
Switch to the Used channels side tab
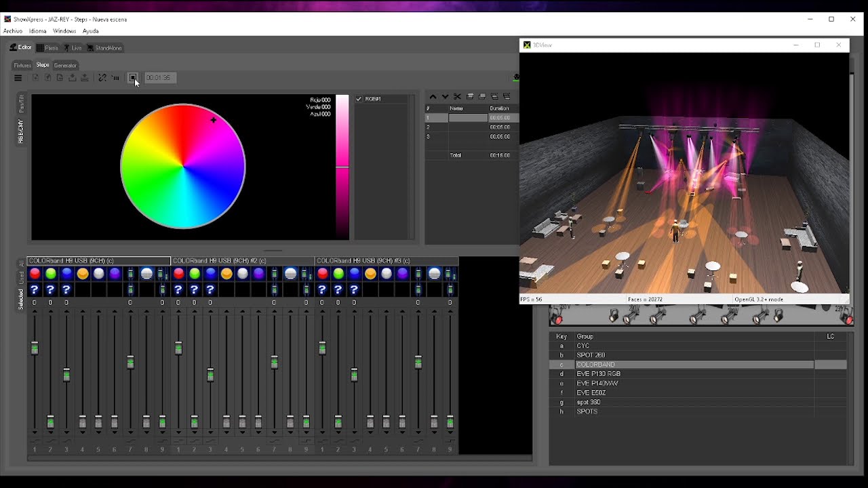[x=21, y=278]
